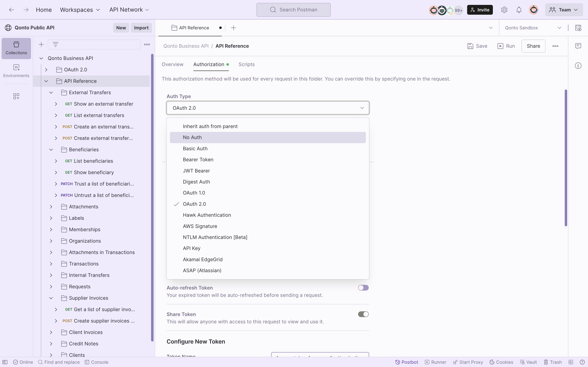Screen dimensions: 588x367
Task: Open the Environments sidebar panel
Action: pos(16,71)
